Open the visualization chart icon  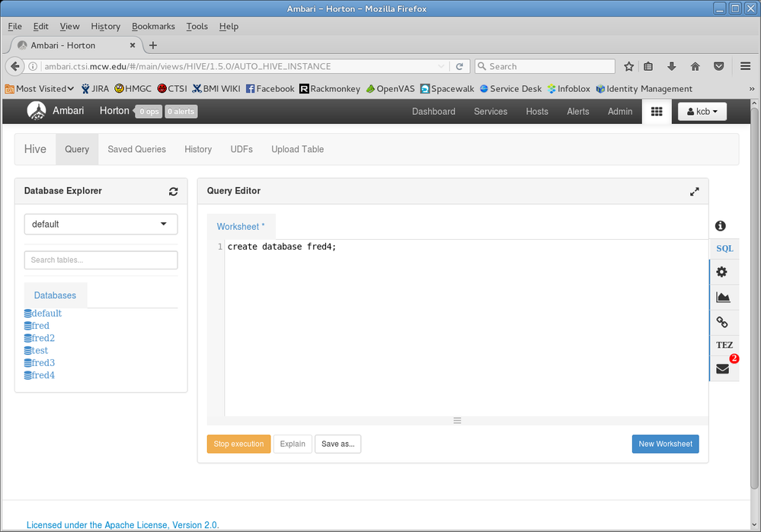(723, 298)
